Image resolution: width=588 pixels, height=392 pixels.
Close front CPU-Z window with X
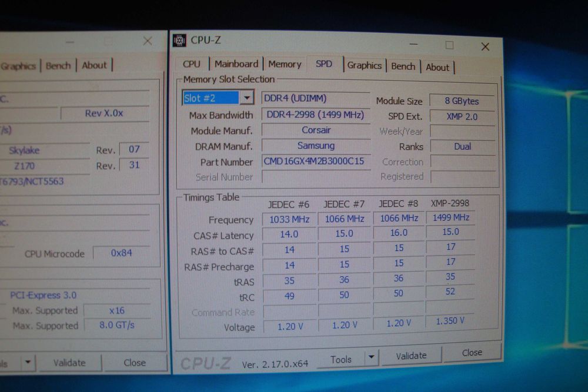pyautogui.click(x=485, y=46)
